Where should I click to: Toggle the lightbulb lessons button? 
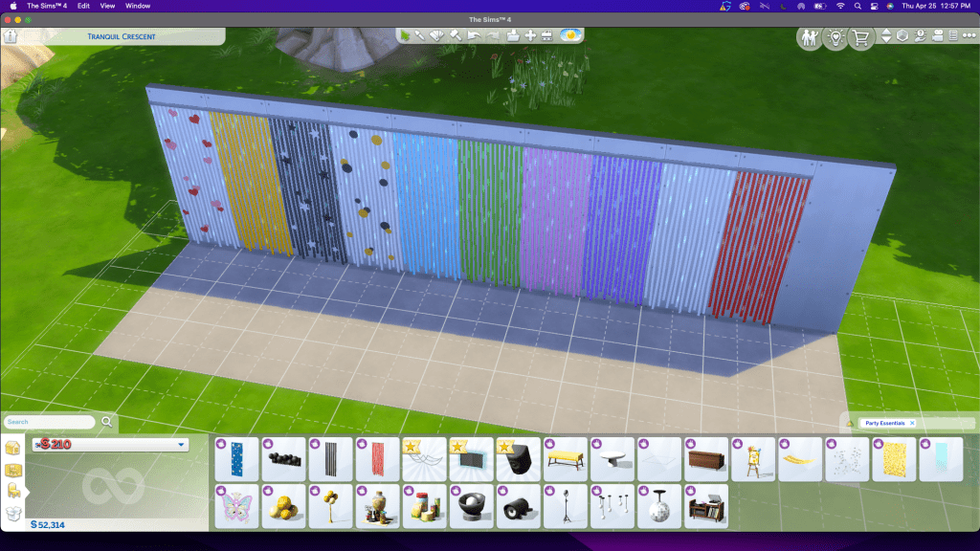[x=835, y=37]
